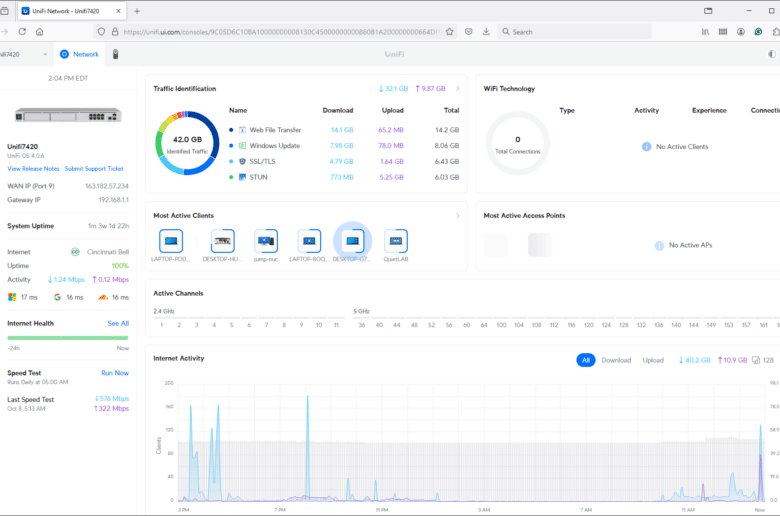The width and height of the screenshot is (780, 516).
Task: Switch to the UniFi Network browser tab
Action: coord(72,11)
